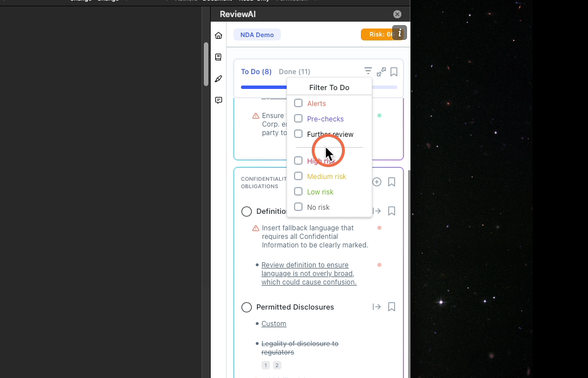
Task: Check the Low risk filter checkbox
Action: 298,192
